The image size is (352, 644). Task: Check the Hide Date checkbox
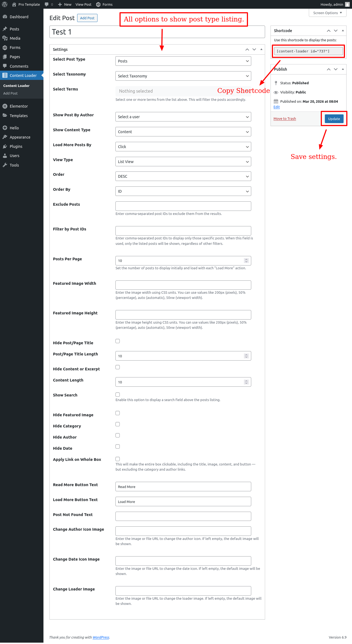point(118,446)
